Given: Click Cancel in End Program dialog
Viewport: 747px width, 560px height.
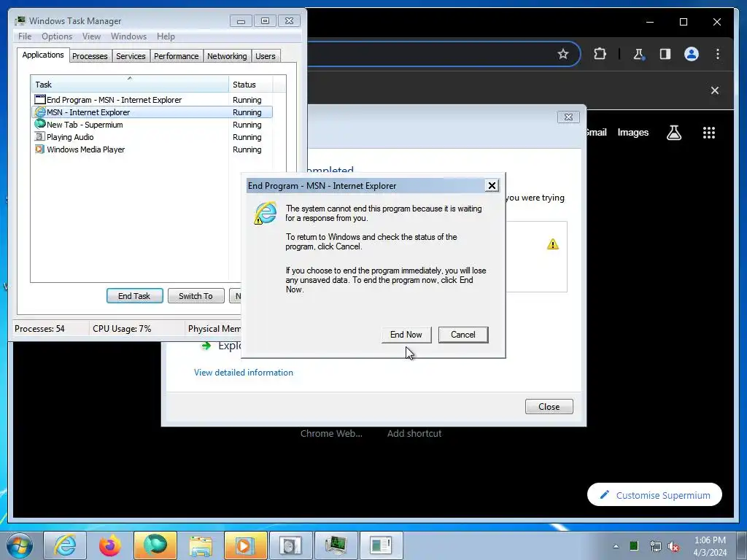Looking at the screenshot, I should tap(463, 335).
